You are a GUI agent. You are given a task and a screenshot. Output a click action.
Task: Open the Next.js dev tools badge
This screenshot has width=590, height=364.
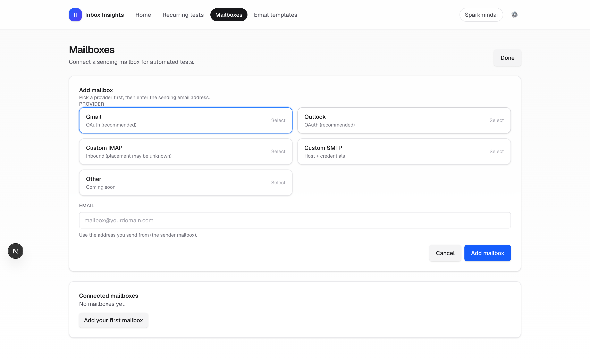coord(15,251)
